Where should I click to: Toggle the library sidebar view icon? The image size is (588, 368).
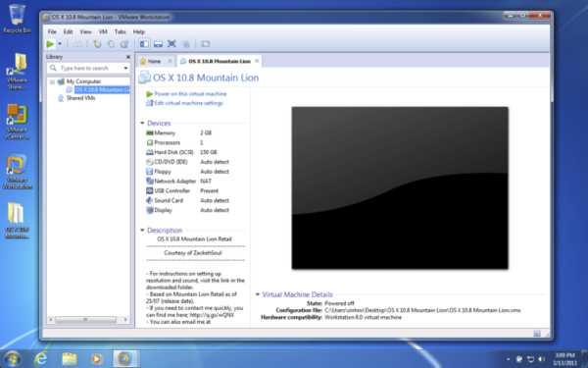(144, 44)
